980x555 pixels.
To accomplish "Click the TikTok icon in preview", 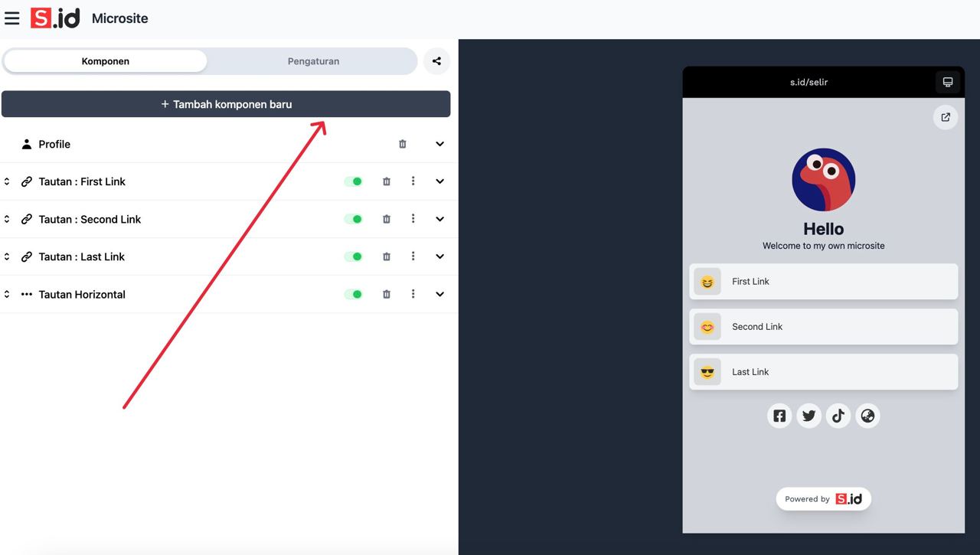I will (838, 416).
